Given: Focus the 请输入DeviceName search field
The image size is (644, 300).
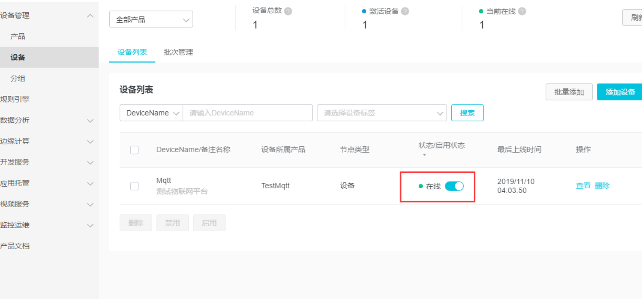Looking at the screenshot, I should pos(248,113).
